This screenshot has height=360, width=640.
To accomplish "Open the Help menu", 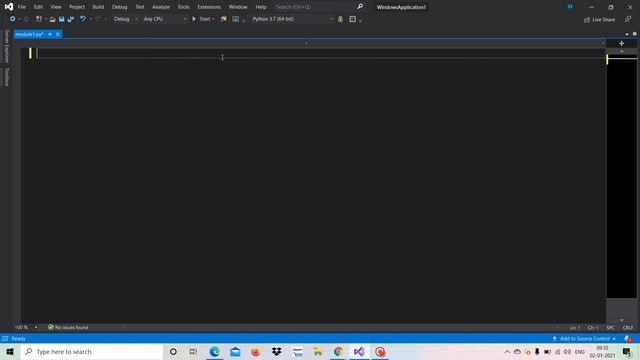I will coord(261,7).
